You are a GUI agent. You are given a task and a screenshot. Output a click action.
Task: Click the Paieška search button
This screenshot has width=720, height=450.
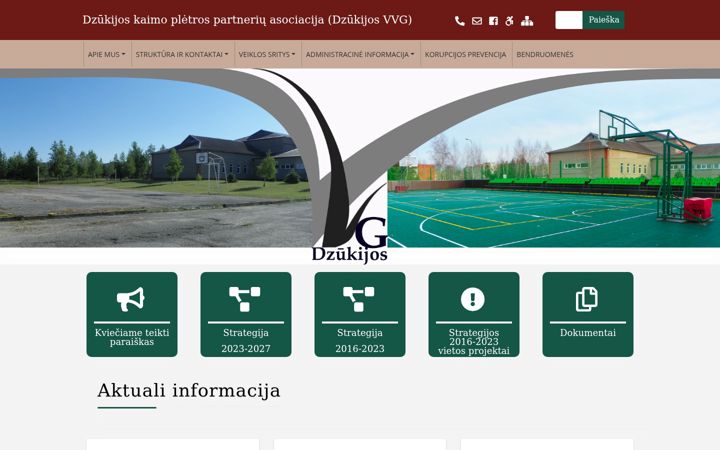coord(603,20)
